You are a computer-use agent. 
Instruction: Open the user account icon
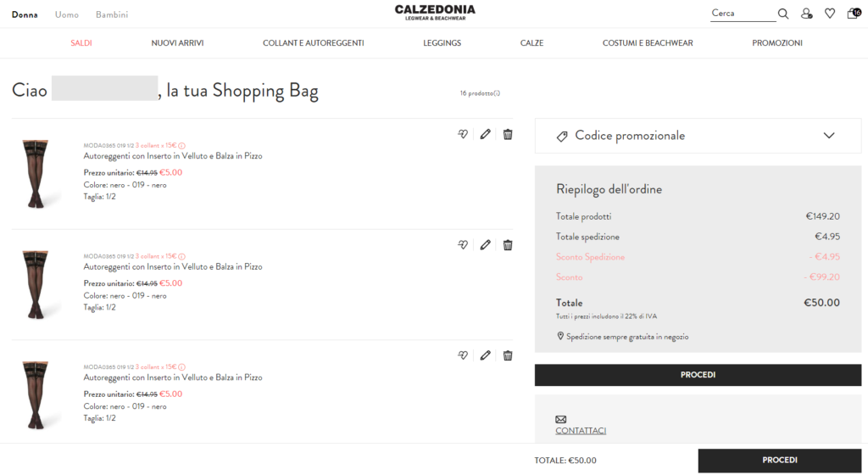point(806,14)
